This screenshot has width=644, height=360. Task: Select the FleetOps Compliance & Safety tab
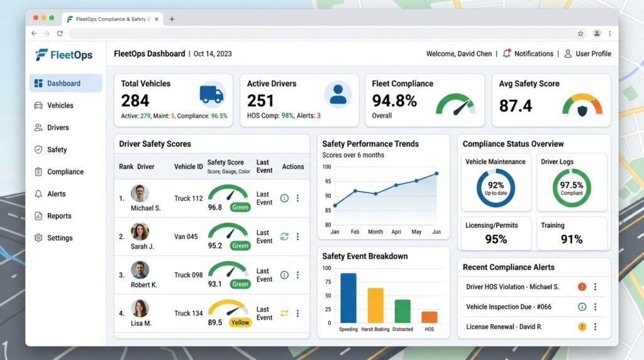(113, 19)
